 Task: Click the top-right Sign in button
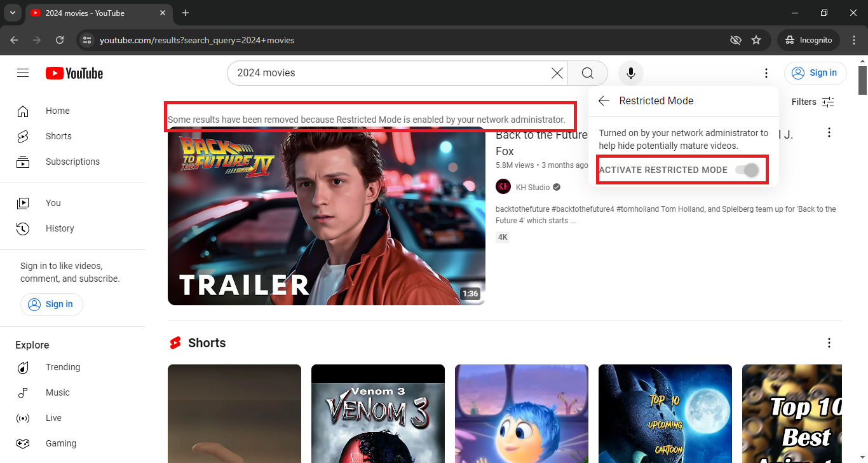[x=815, y=73]
